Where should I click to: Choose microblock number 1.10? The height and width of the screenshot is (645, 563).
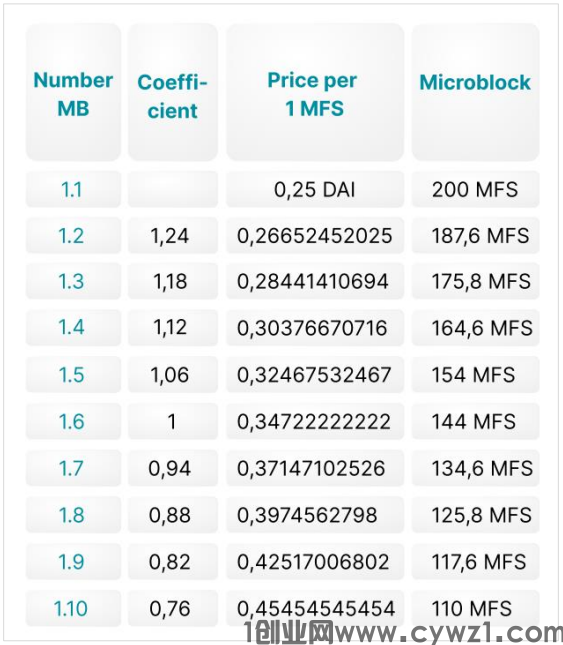71,608
